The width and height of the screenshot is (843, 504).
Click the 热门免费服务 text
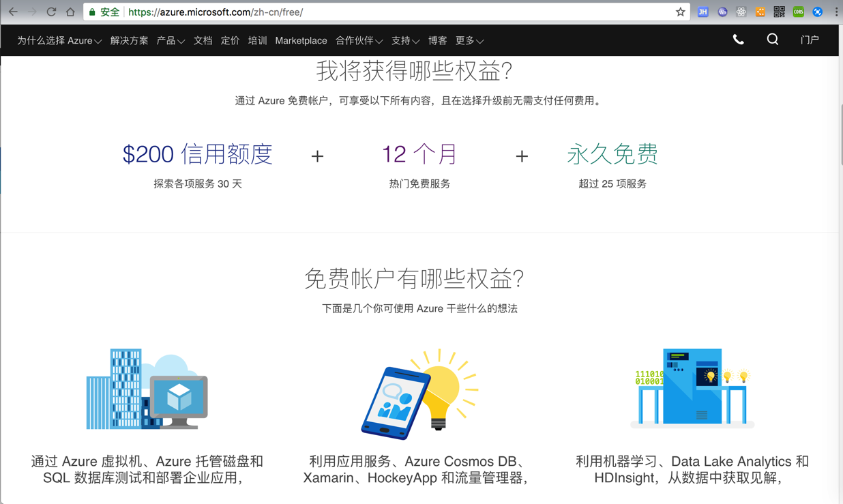tap(419, 184)
